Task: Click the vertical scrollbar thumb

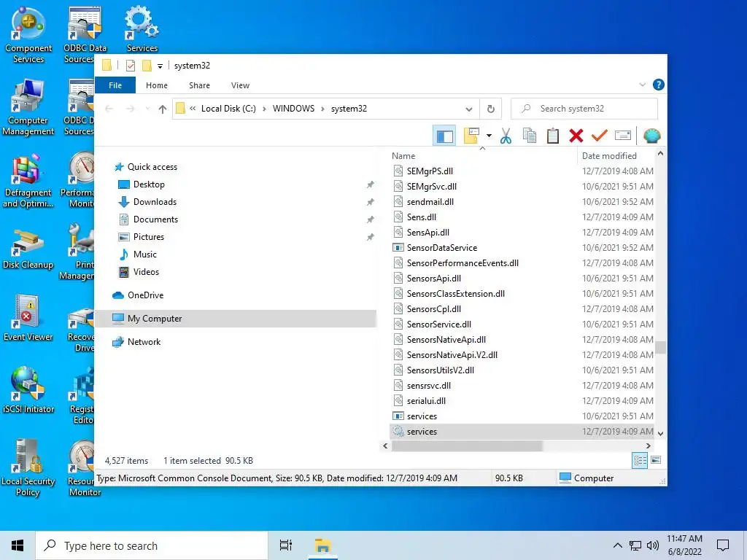Action: pos(660,347)
